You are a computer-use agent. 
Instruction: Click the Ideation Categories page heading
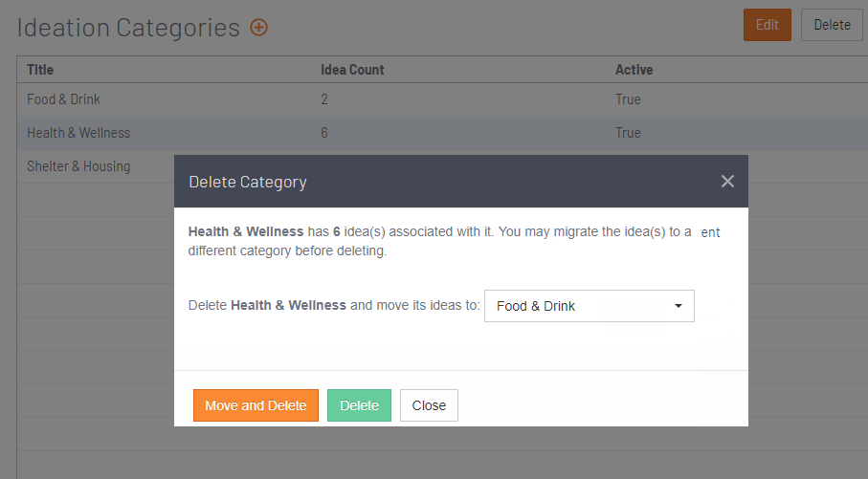click(x=128, y=28)
